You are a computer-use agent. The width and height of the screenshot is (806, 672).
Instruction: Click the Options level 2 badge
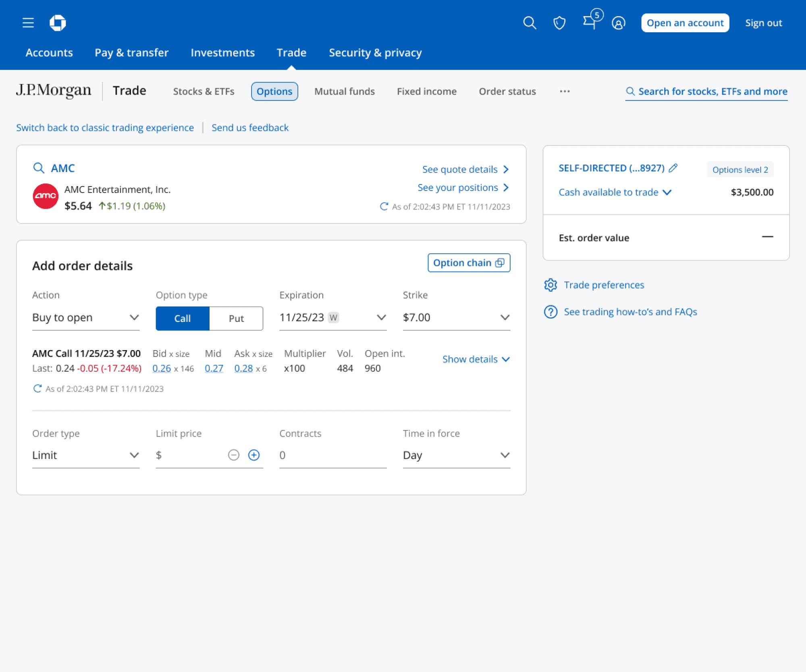(x=740, y=170)
